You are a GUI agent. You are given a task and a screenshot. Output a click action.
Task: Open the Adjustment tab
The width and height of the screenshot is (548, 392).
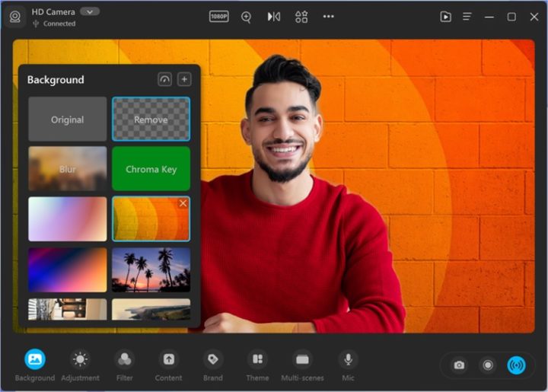tap(80, 365)
